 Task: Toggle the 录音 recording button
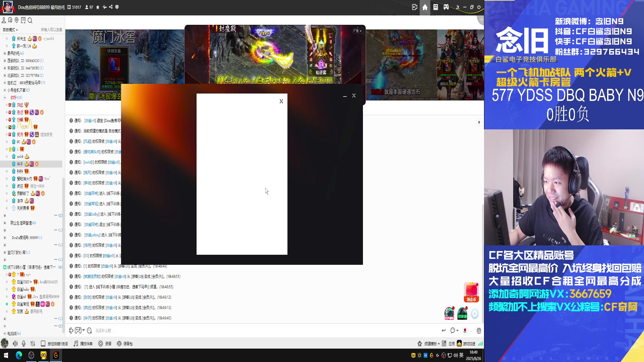coord(105,344)
